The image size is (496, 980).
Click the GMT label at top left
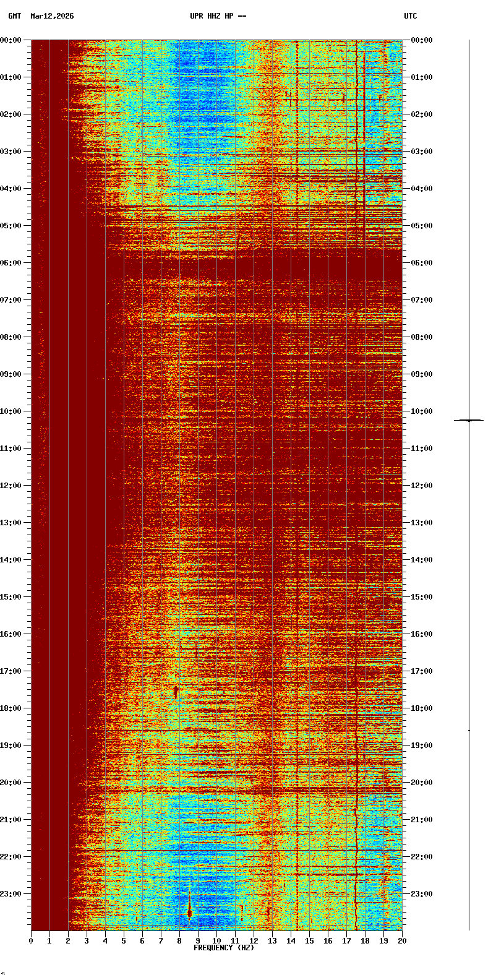14,16
